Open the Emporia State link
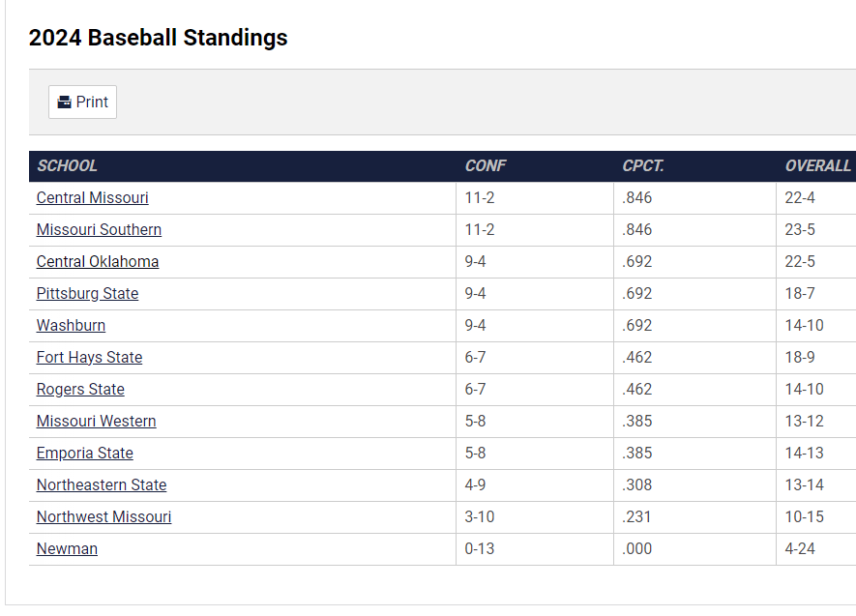Image resolution: width=856 pixels, height=616 pixels. [85, 454]
